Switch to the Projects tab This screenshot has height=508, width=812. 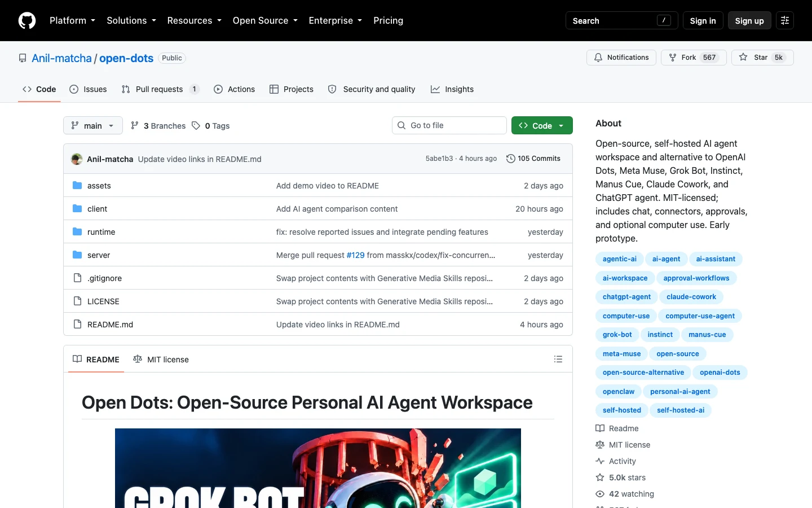tap(292, 89)
